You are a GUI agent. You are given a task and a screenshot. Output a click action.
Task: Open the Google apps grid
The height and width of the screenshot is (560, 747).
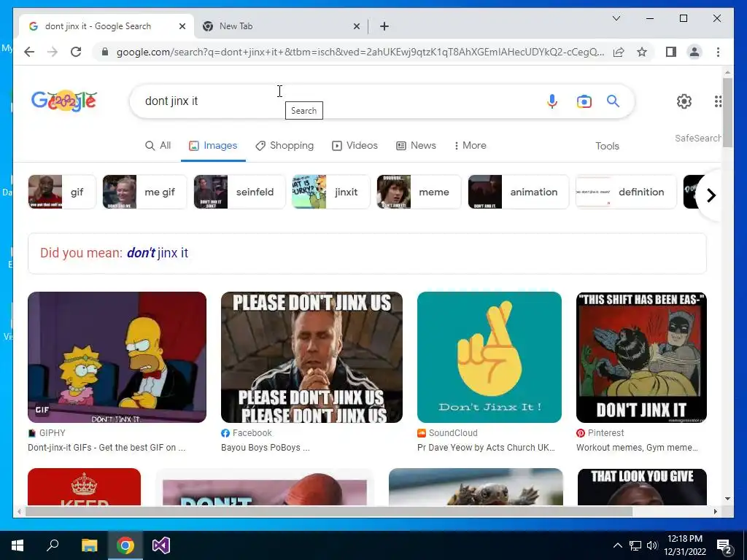pyautogui.click(x=718, y=101)
